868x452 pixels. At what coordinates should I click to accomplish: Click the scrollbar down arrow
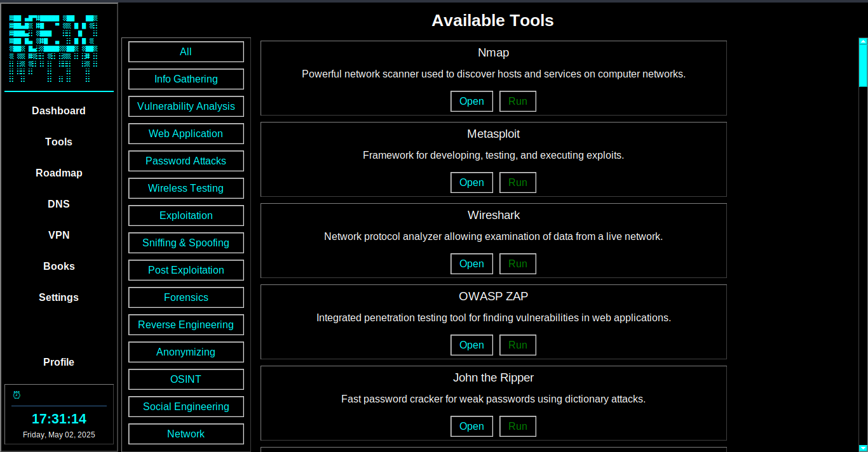(x=863, y=448)
